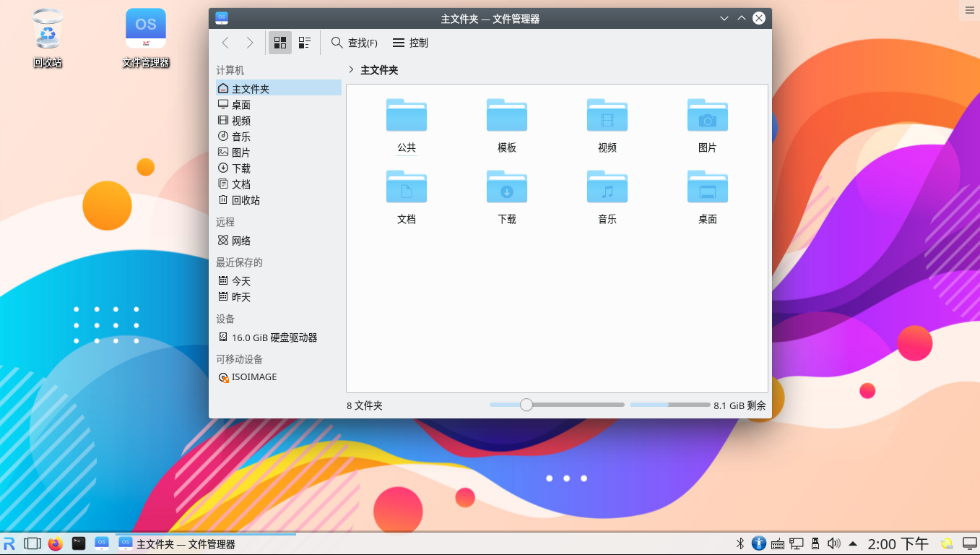Open the weather tray icon
This screenshot has height=555, width=980.
click(947, 543)
